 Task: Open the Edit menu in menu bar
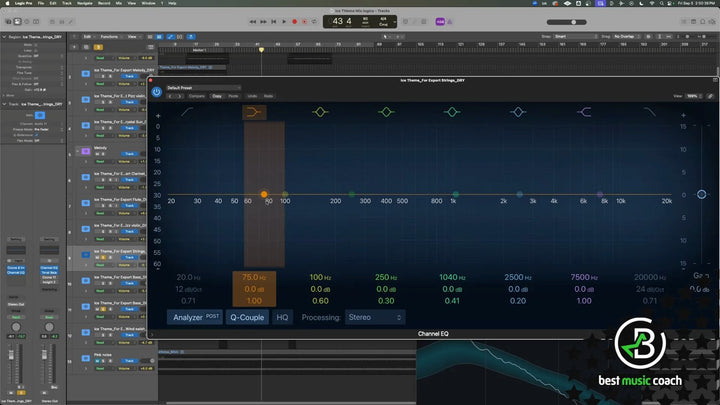(x=53, y=3)
